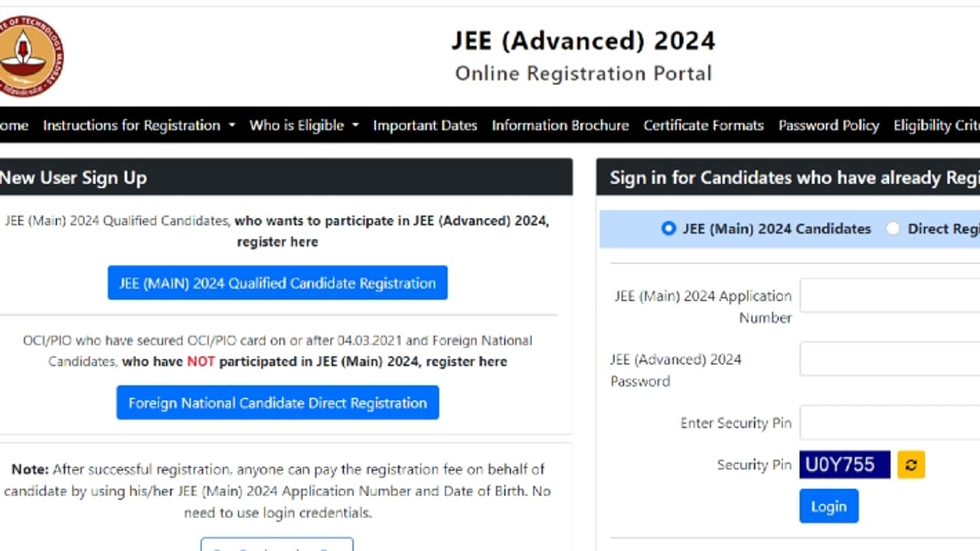The height and width of the screenshot is (551, 980).
Task: Open the Who is Eligible dropdown
Action: click(303, 126)
